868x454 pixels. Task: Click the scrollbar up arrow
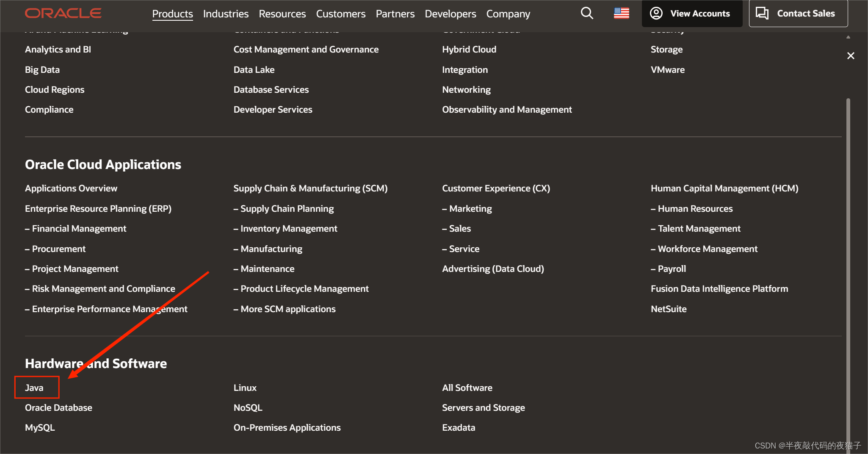848,37
